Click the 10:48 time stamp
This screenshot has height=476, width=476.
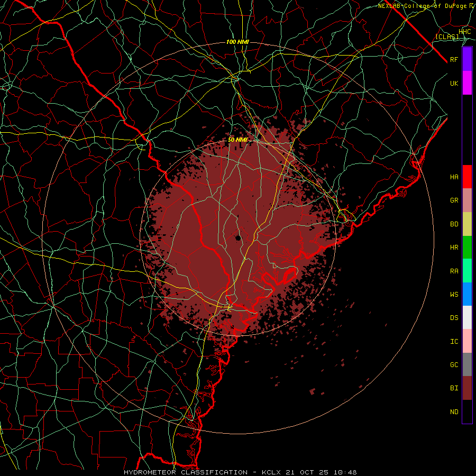346,472
